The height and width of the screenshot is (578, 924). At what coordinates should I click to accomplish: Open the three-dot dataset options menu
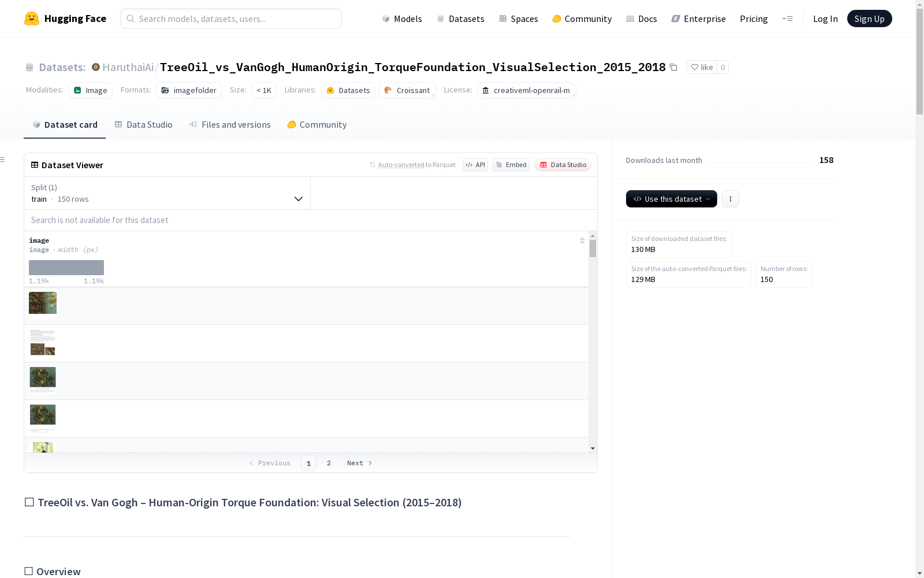tap(731, 199)
